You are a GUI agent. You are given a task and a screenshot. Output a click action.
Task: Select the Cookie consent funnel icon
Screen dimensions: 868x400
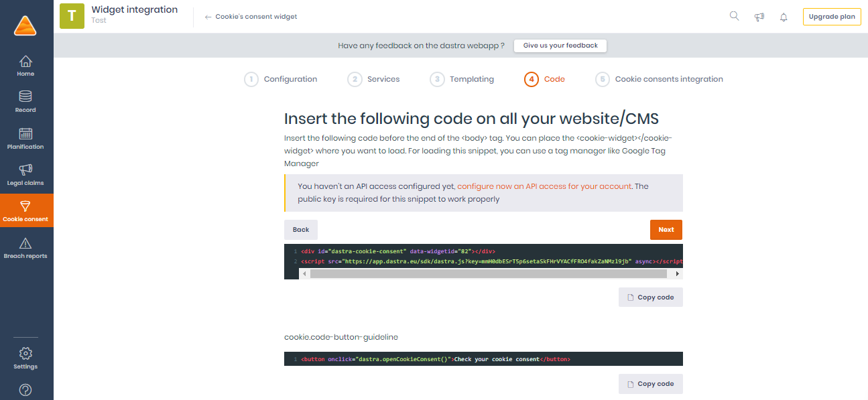[25, 206]
